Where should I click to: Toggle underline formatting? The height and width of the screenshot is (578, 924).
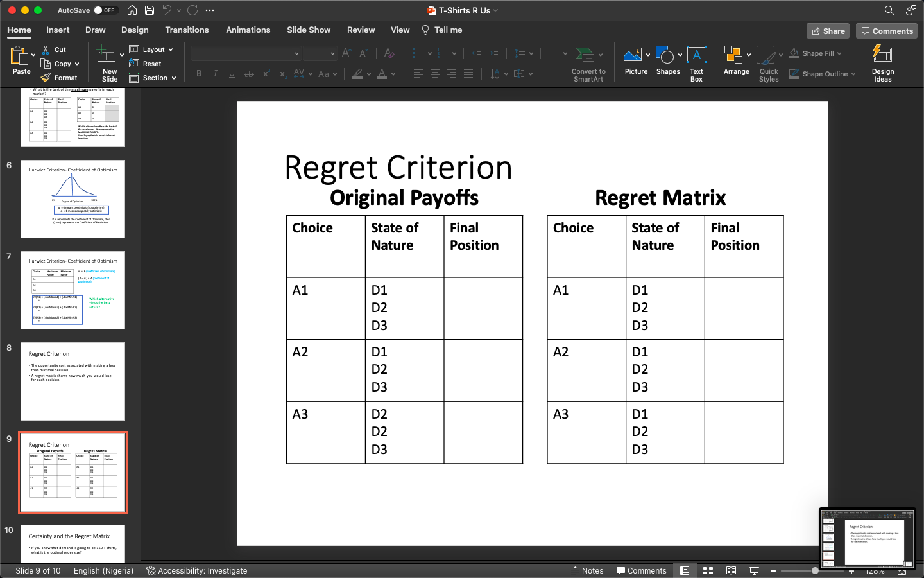coord(232,73)
